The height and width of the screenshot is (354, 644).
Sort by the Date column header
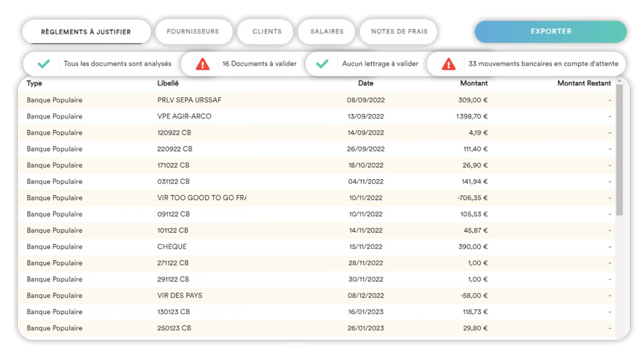[365, 83]
